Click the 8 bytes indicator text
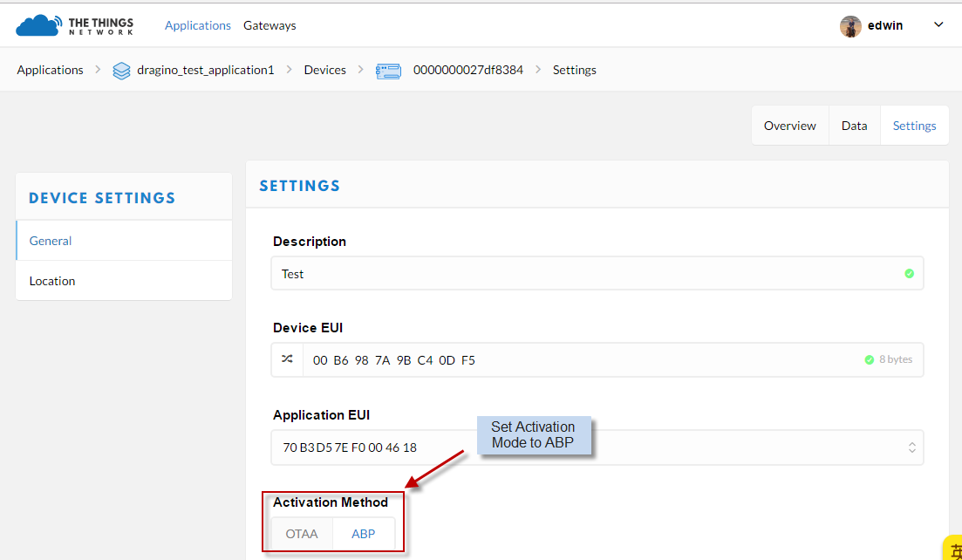This screenshot has width=962, height=560. (896, 359)
